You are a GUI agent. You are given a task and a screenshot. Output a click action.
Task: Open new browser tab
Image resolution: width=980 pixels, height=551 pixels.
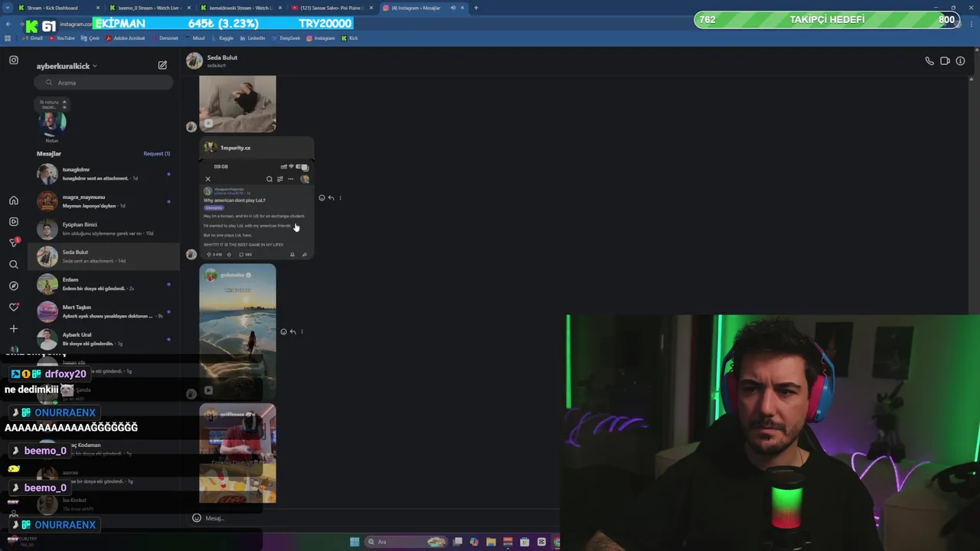pos(475,8)
